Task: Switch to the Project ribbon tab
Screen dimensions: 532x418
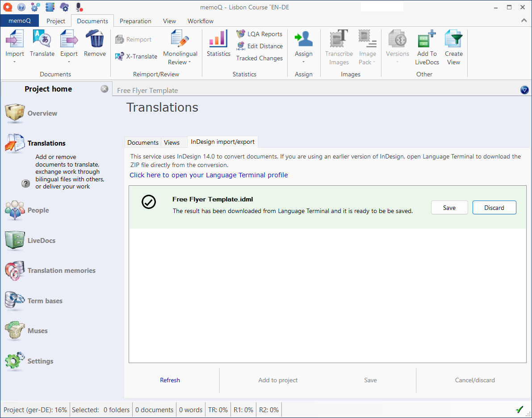Action: point(56,21)
